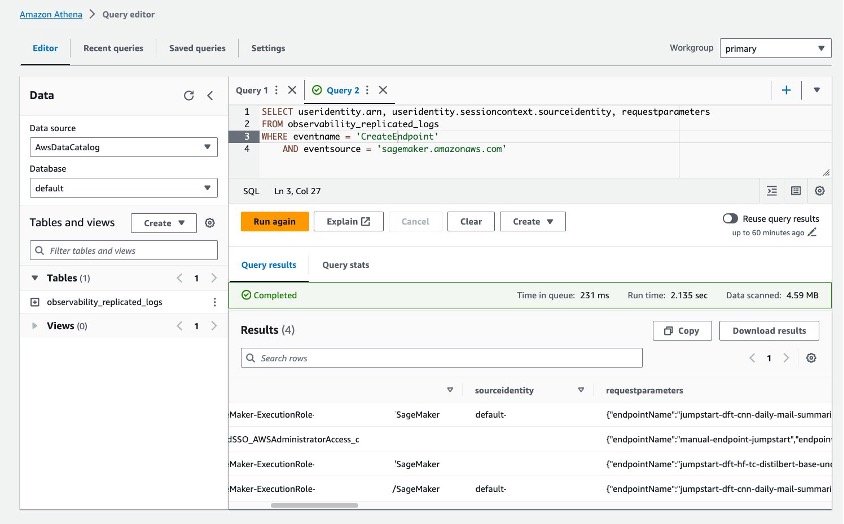This screenshot has height=524, width=844.
Task: Click the Explain button
Action: 348,221
